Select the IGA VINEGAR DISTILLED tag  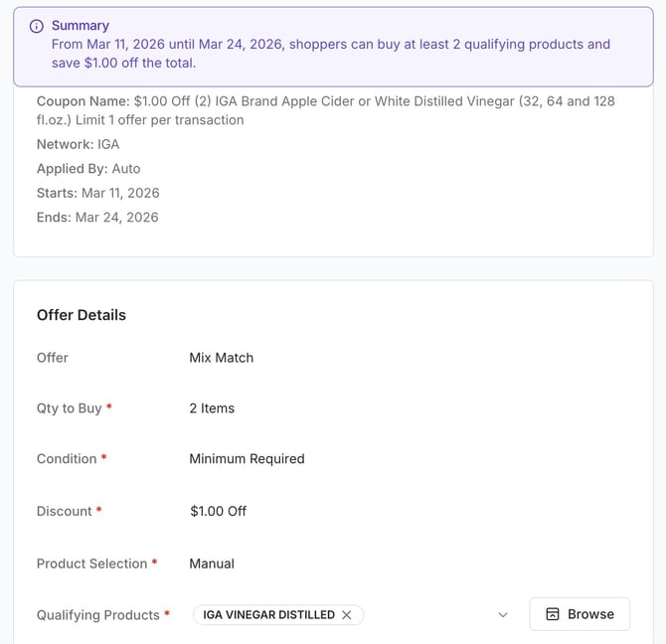click(x=268, y=615)
